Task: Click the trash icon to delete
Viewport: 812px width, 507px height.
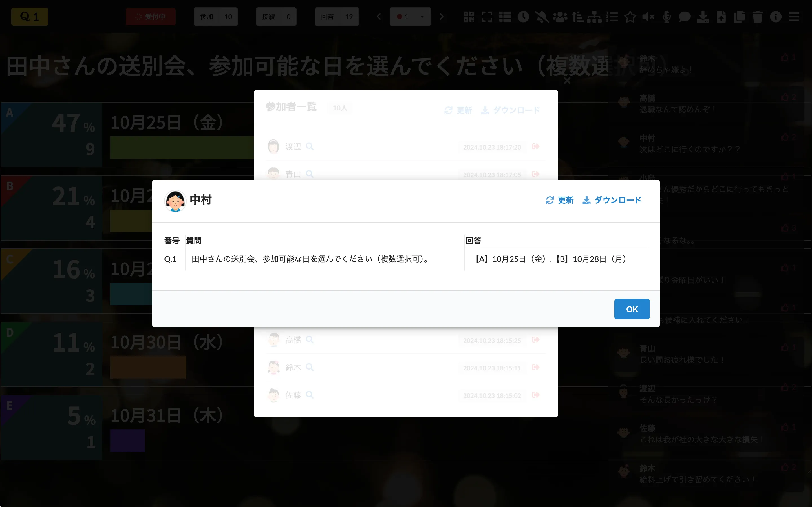Action: (758, 16)
